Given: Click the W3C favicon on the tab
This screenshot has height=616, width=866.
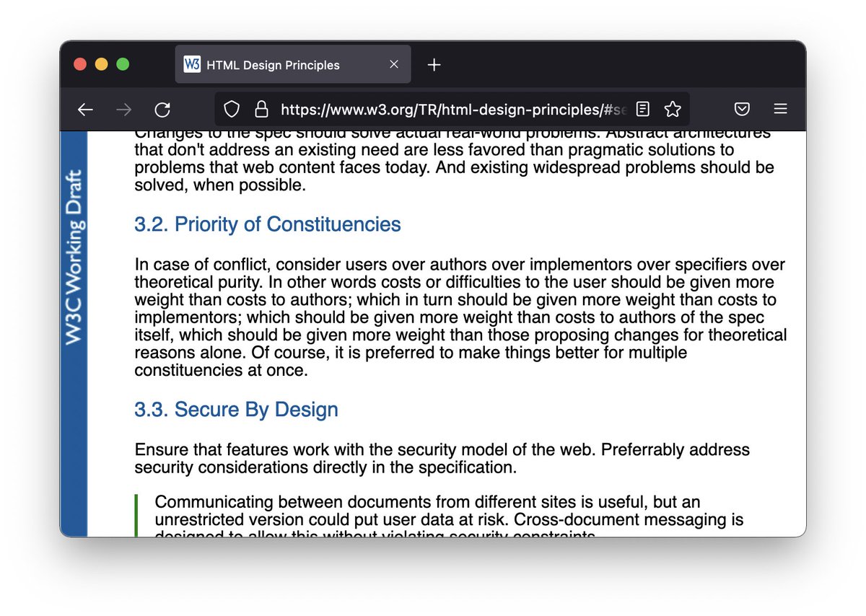Looking at the screenshot, I should (192, 64).
